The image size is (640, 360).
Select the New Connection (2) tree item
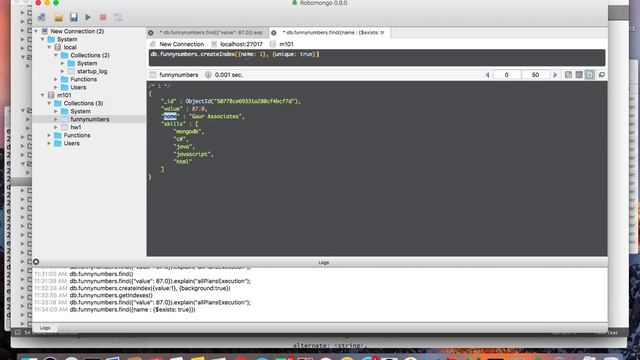coord(77,31)
